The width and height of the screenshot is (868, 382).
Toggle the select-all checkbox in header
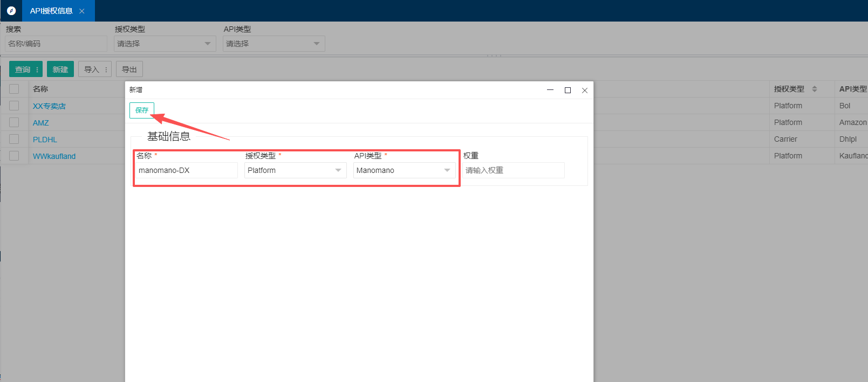coord(14,89)
